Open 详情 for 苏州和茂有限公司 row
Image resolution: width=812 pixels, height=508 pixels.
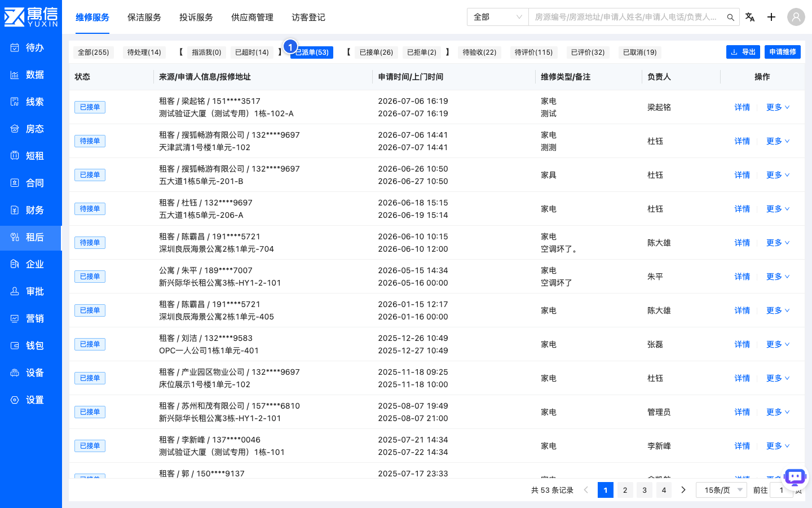coord(742,412)
